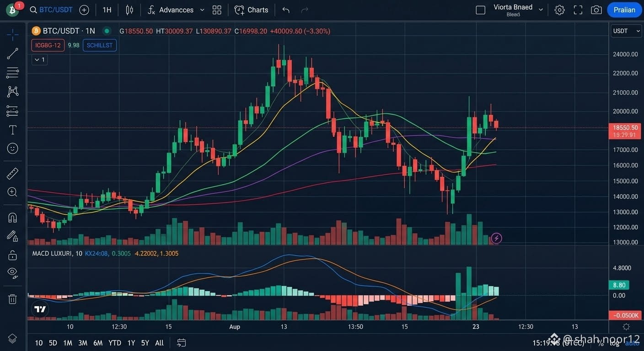Click the Bitcoin logo avatar with notification
Image resolution: width=644 pixels, height=351 pixels.
coord(12,10)
